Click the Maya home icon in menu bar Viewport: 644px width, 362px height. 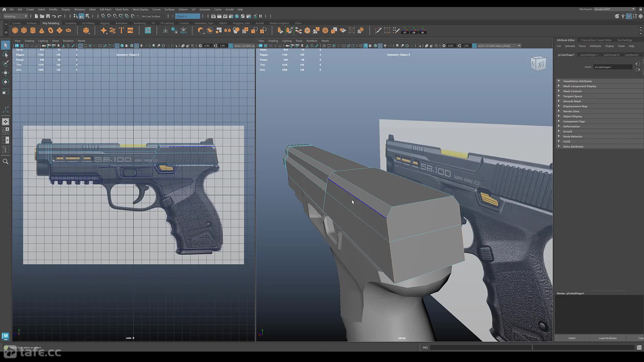(4, 9)
